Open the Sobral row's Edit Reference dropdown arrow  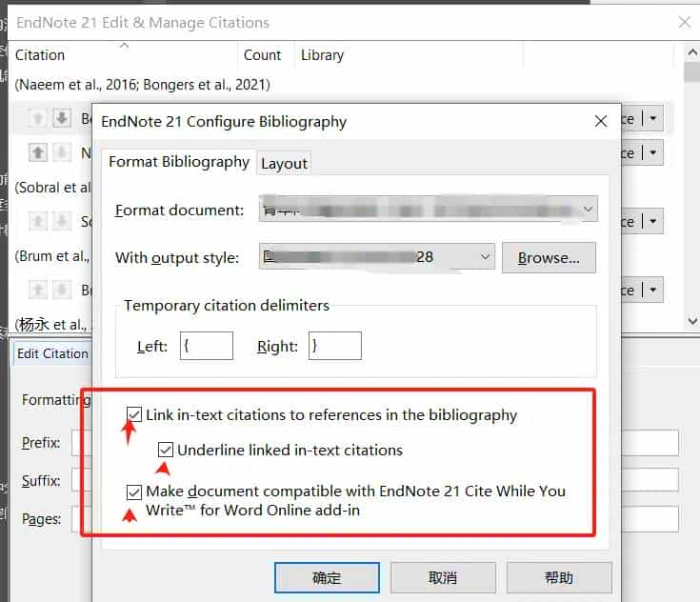pos(653,221)
